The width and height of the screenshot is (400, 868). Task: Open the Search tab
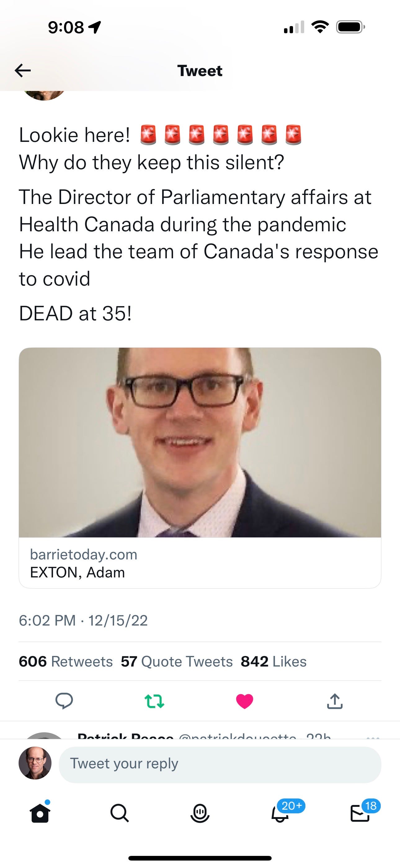119,813
